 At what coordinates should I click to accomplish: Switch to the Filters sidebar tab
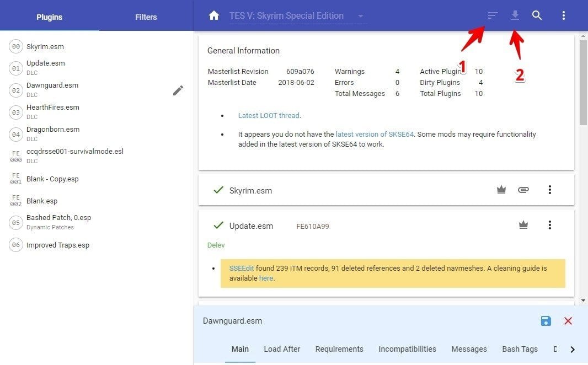pos(146,17)
